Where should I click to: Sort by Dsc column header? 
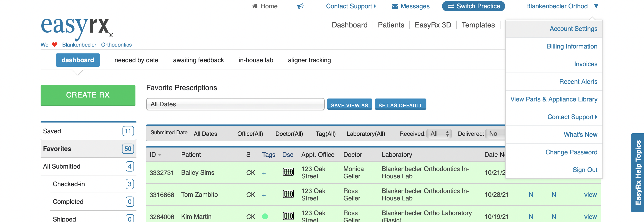[x=288, y=155]
